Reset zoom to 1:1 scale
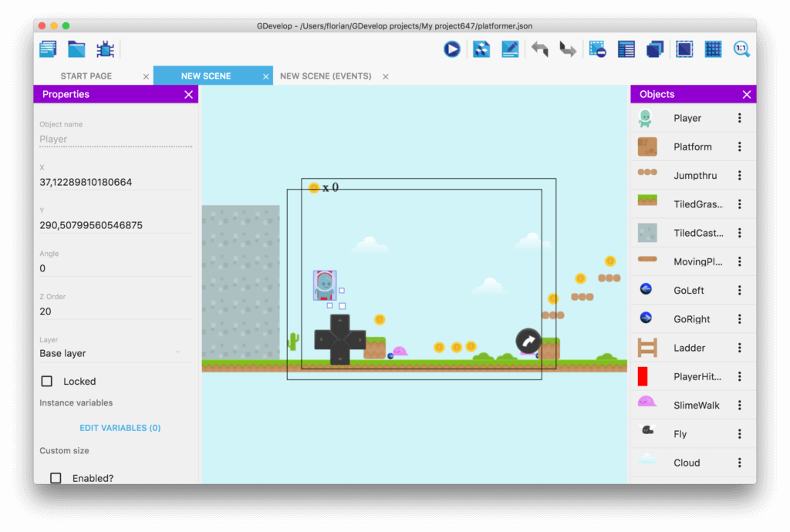Viewport: 790px width, 532px height. (741, 48)
